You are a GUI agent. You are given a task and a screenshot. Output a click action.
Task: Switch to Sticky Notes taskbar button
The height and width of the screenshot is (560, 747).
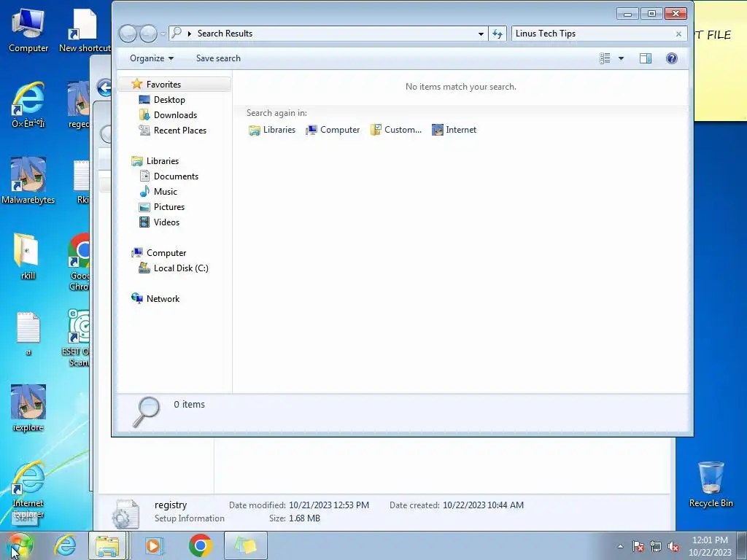click(x=245, y=545)
